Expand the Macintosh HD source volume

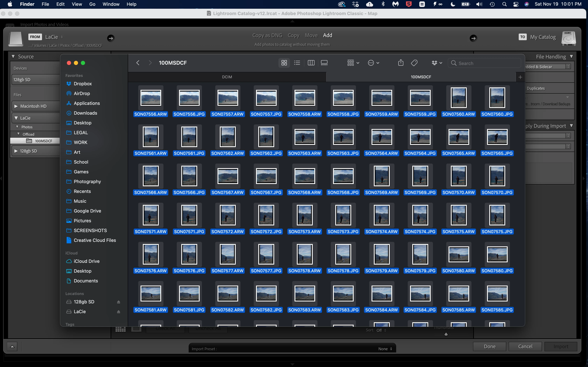(x=16, y=106)
